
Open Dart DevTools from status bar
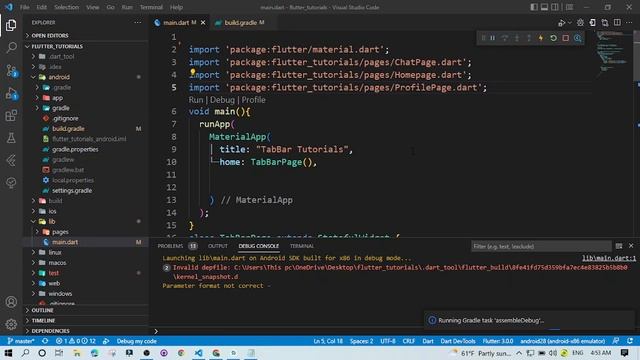click(458, 341)
